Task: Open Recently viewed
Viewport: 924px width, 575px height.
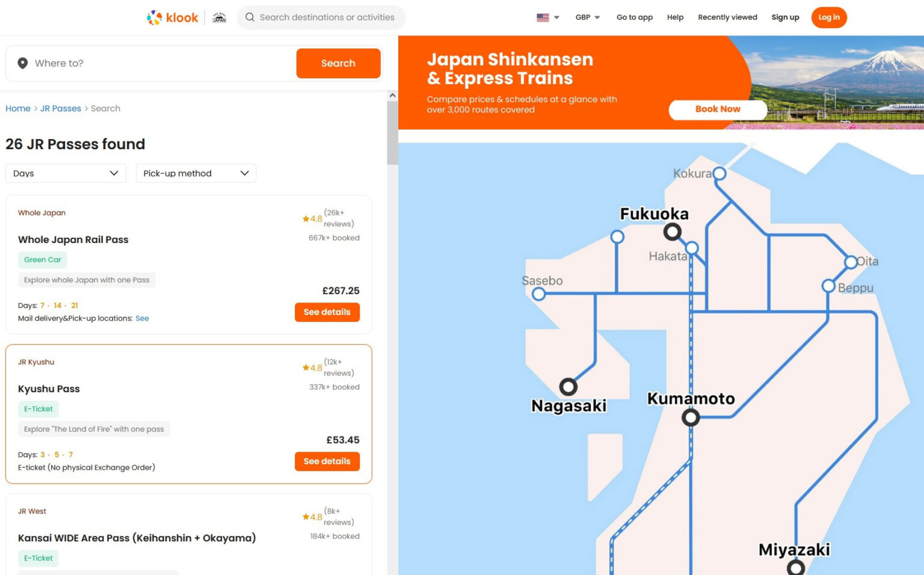Action: pos(727,17)
